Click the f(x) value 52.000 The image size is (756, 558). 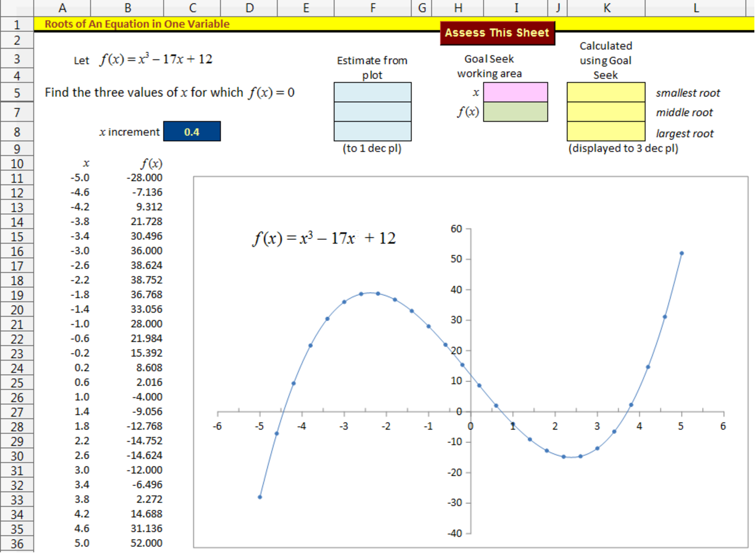[x=146, y=543]
